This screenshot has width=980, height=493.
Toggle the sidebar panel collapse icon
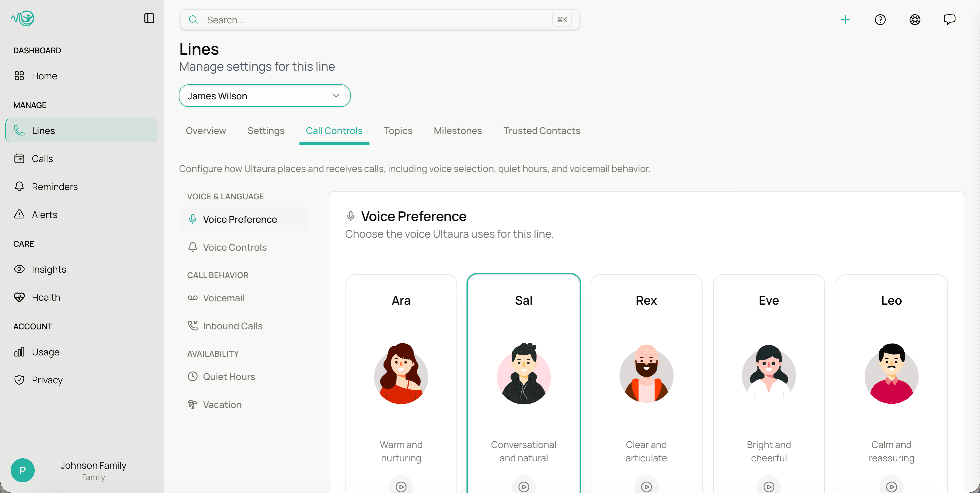pyautogui.click(x=149, y=18)
